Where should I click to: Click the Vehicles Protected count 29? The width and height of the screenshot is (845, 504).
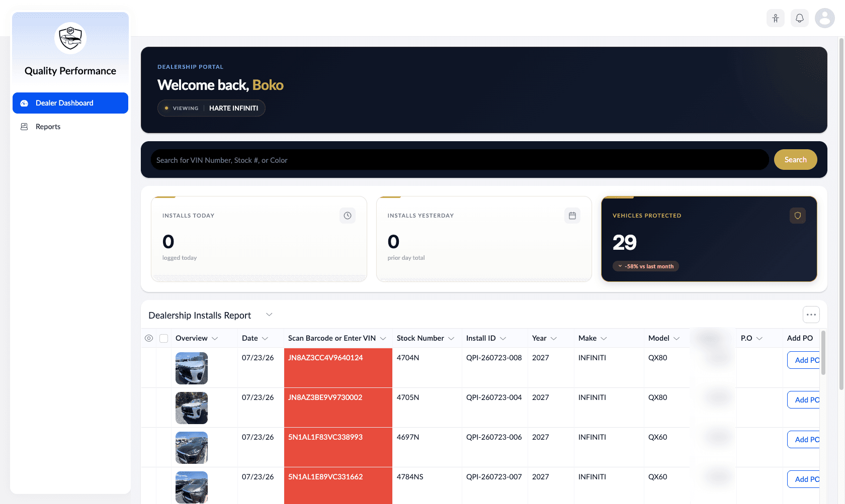click(x=625, y=243)
